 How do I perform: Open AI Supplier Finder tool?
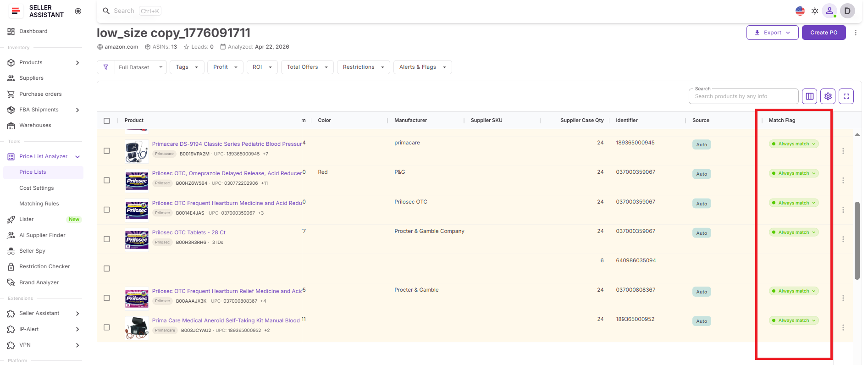(x=43, y=235)
